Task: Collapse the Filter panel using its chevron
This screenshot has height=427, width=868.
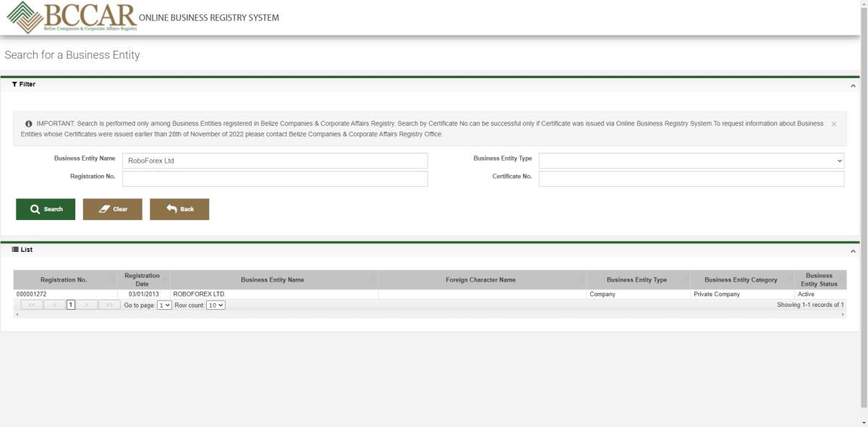Action: coord(853,85)
